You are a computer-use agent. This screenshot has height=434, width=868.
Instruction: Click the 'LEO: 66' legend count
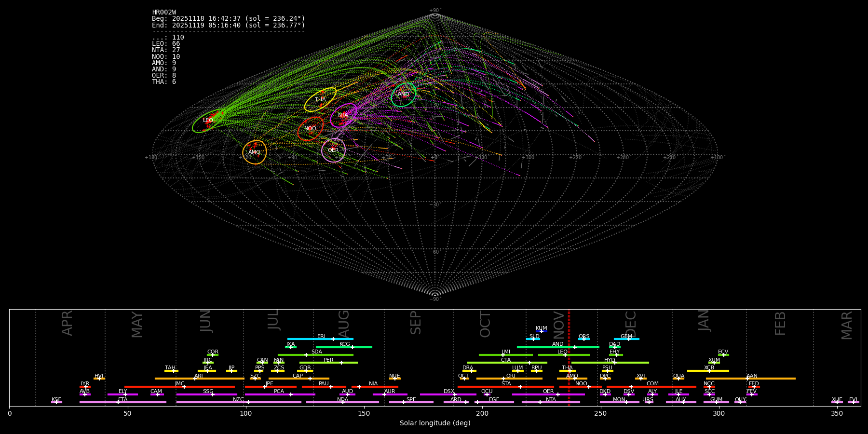(166, 44)
